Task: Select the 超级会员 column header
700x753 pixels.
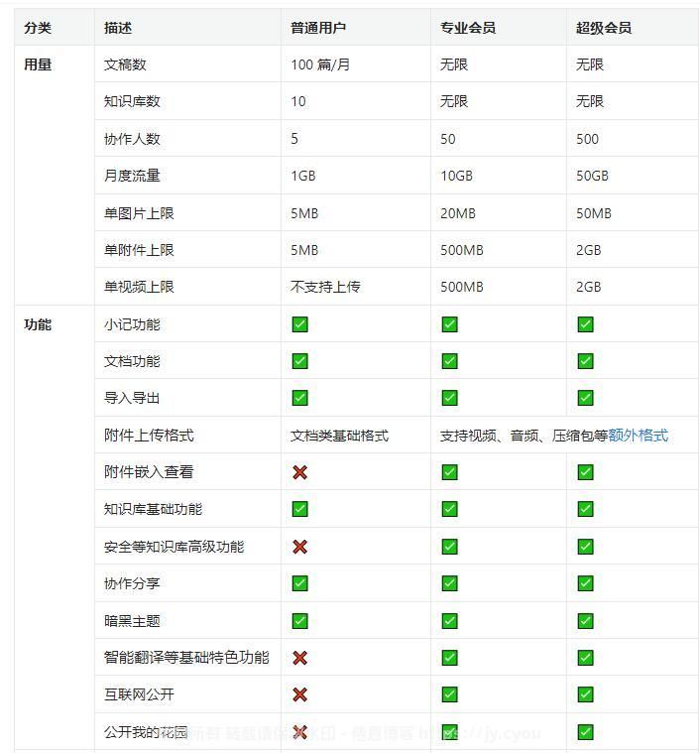Action: tap(604, 28)
